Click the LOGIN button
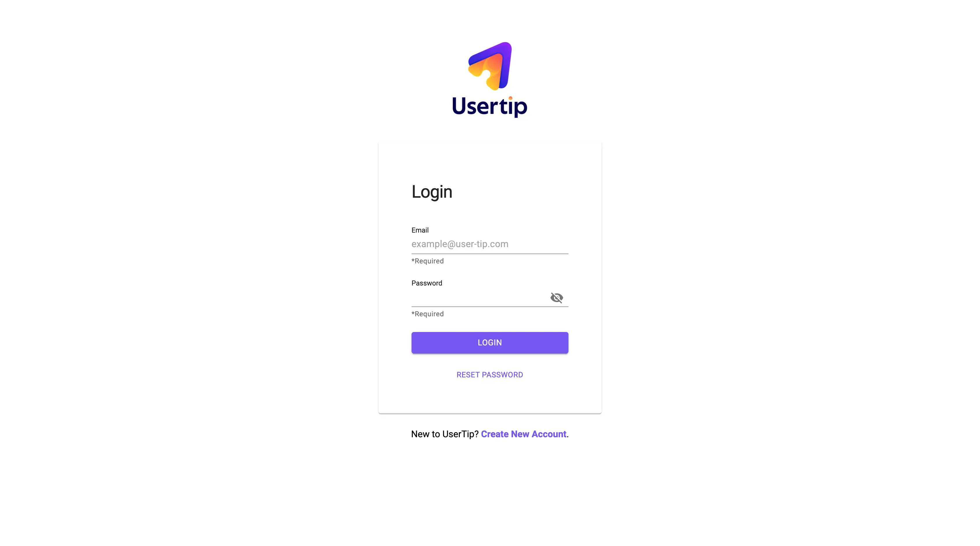 (490, 342)
